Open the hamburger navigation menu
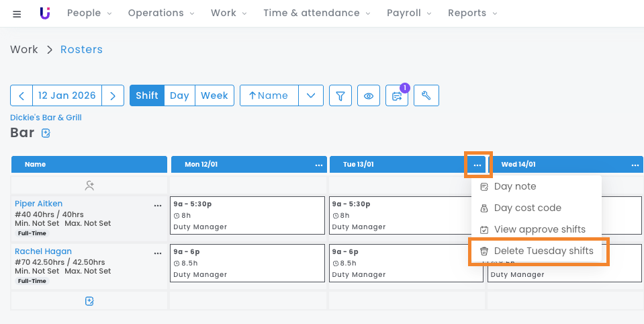 [x=17, y=13]
